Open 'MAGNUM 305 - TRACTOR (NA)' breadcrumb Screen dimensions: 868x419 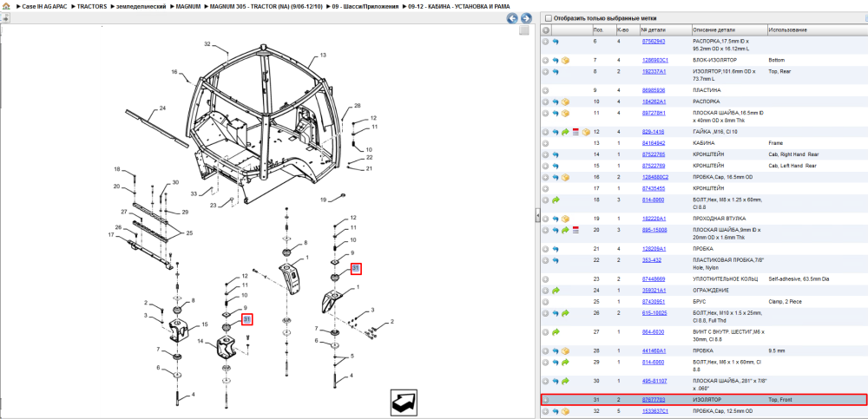[266, 6]
